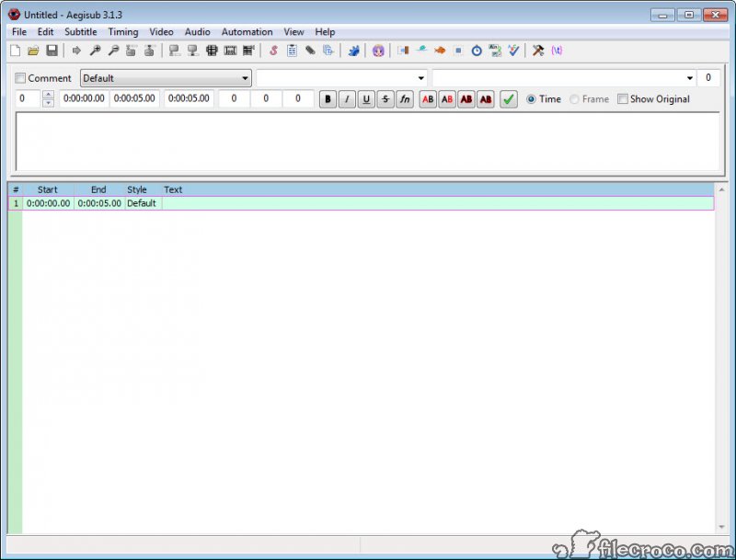This screenshot has height=560, width=736.
Task: Open Aegisub Options
Action: (538, 51)
